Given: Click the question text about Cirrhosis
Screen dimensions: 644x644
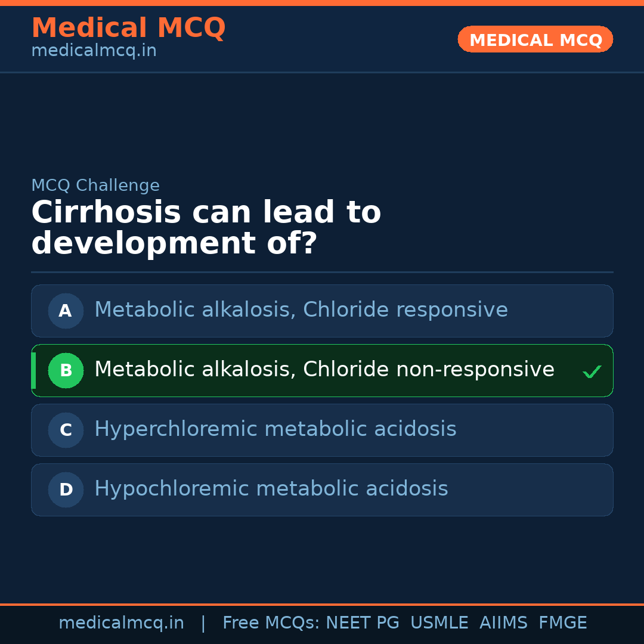Looking at the screenshot, I should pyautogui.click(x=206, y=228).
